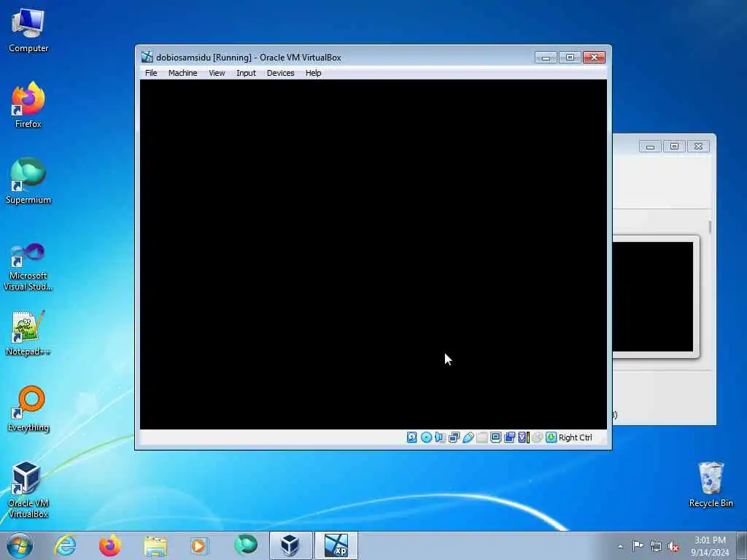Open the network tray icon
This screenshot has width=747, height=560.
click(x=656, y=546)
